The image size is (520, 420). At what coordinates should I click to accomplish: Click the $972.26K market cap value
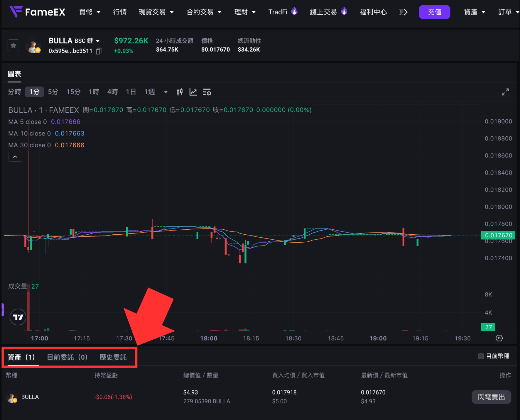click(131, 41)
